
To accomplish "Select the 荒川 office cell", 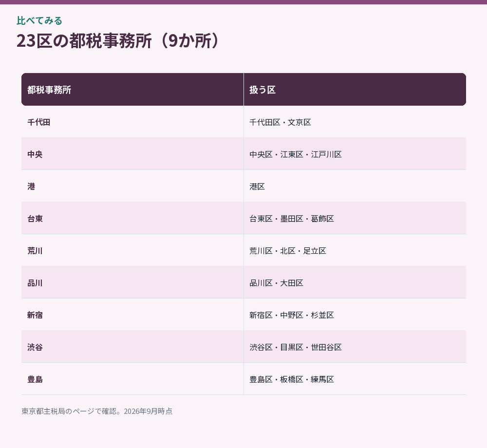I will 132,250.
